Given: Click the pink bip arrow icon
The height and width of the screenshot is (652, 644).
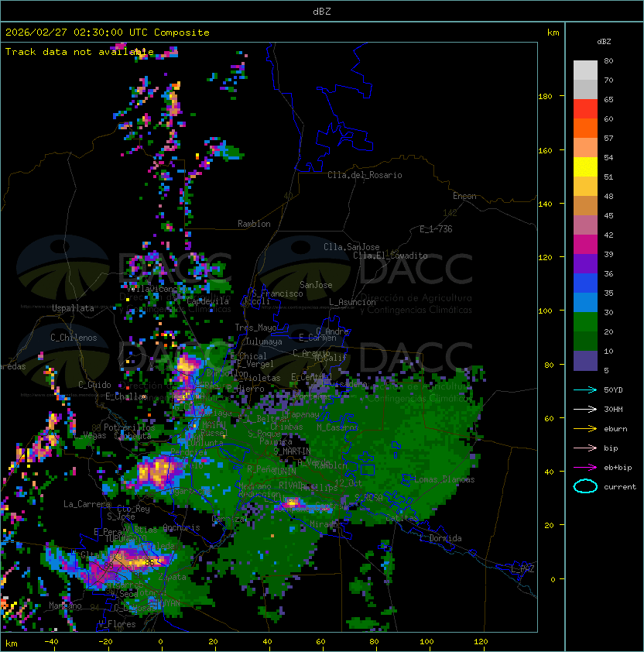Looking at the screenshot, I should coord(585,448).
